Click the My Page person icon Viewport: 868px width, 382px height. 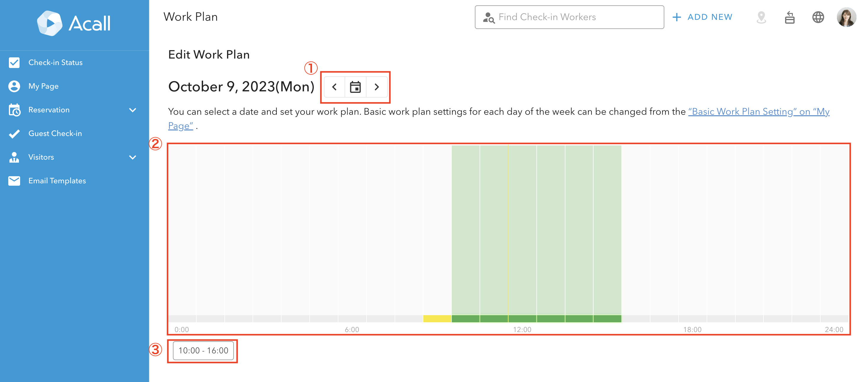pyautogui.click(x=14, y=86)
